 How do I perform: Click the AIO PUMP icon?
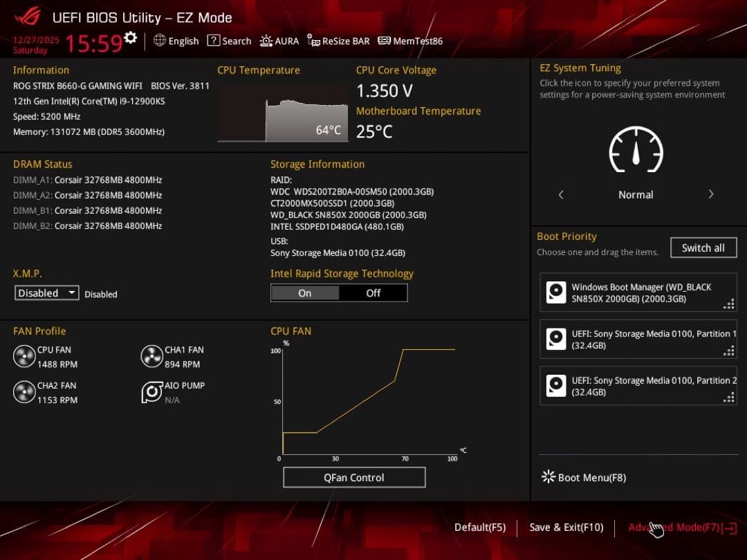[x=151, y=393]
